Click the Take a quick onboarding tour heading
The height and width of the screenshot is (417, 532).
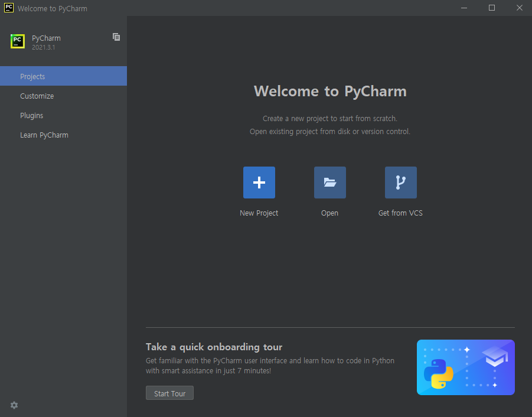214,347
